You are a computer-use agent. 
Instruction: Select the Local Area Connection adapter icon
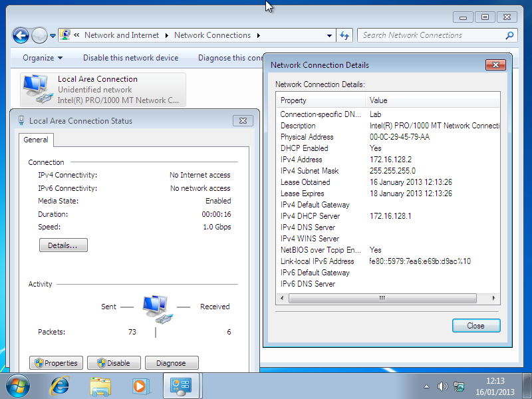tap(36, 89)
